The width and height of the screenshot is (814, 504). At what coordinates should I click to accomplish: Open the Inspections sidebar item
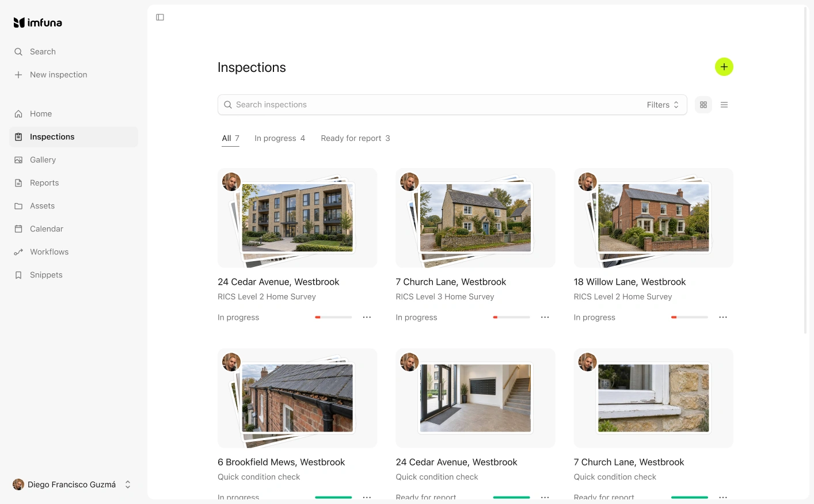74,137
